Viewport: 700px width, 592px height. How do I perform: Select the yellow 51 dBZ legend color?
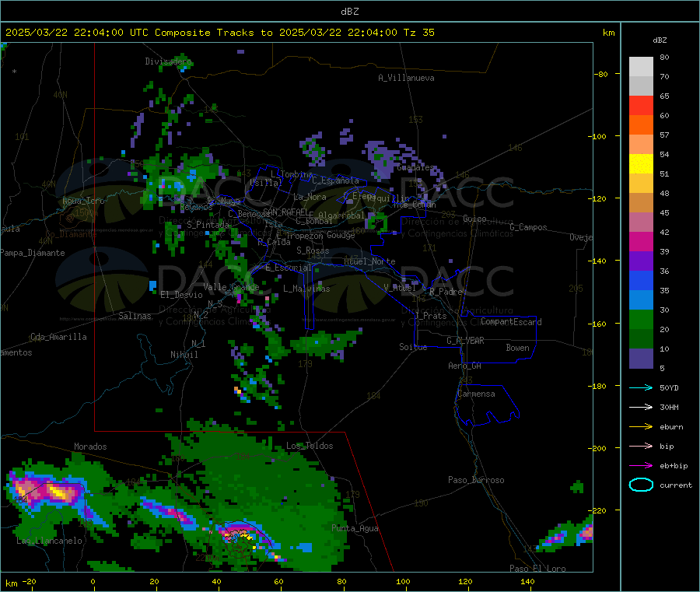tap(641, 164)
